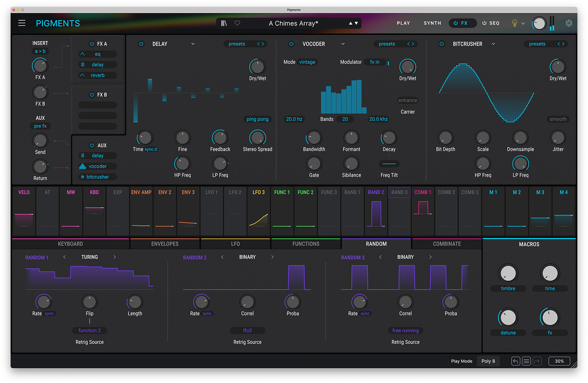Click the sound design tips lightbulb icon
588x383 pixels.
(x=514, y=23)
